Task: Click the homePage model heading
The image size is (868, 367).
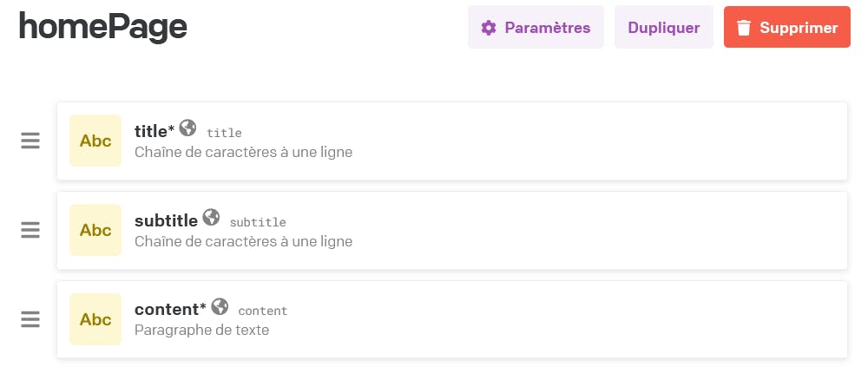Action: [103, 28]
